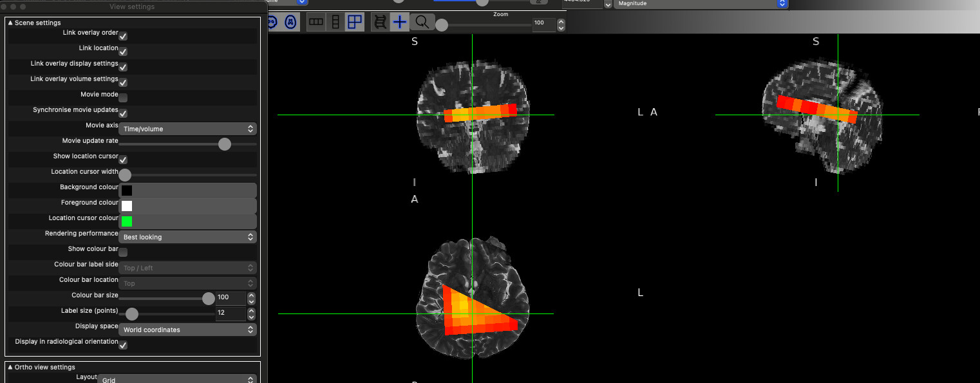
Task: Enable the Movie mode checkbox
Action: coord(123,98)
